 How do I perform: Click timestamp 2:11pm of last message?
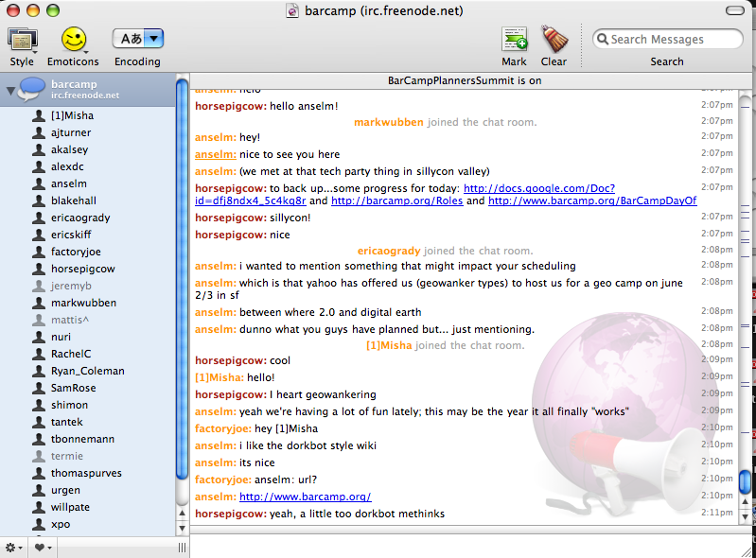[717, 513]
